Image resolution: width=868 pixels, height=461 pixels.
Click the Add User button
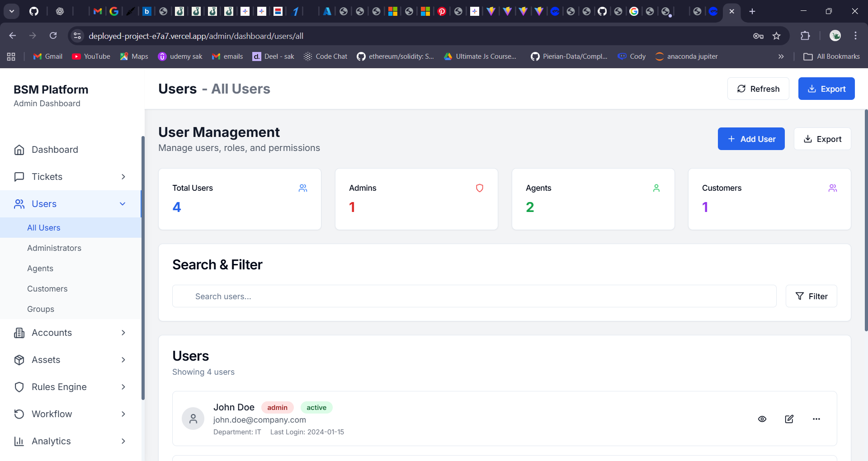[x=751, y=139]
